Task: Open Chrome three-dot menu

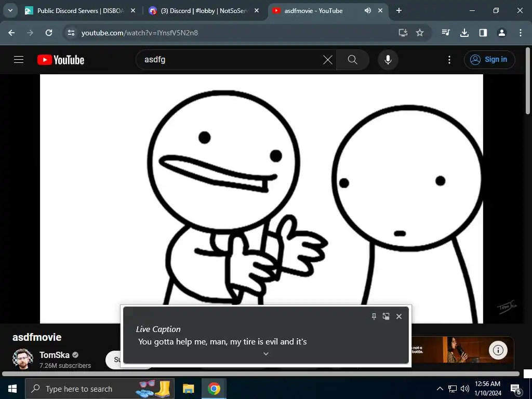Action: click(520, 33)
